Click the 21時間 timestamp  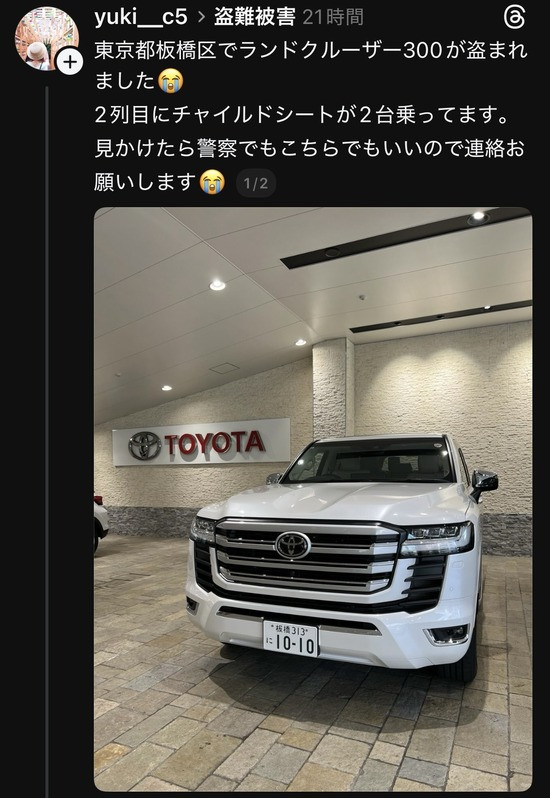click(333, 17)
